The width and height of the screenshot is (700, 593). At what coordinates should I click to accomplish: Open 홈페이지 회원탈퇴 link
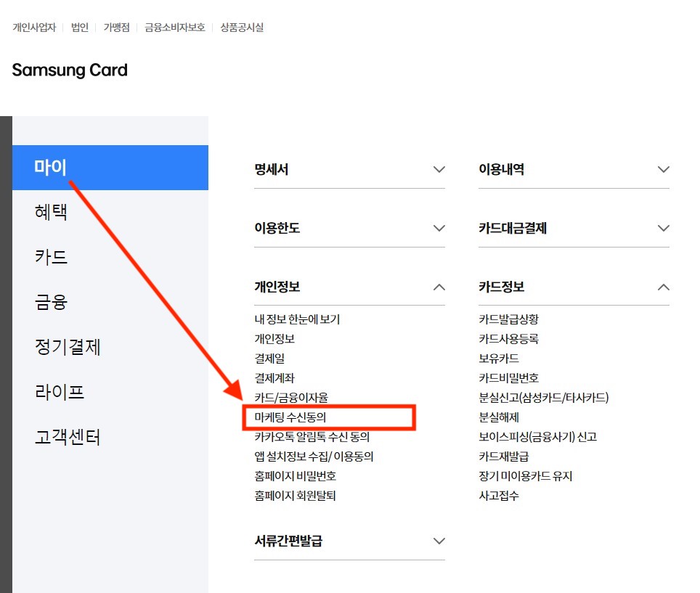click(x=295, y=496)
